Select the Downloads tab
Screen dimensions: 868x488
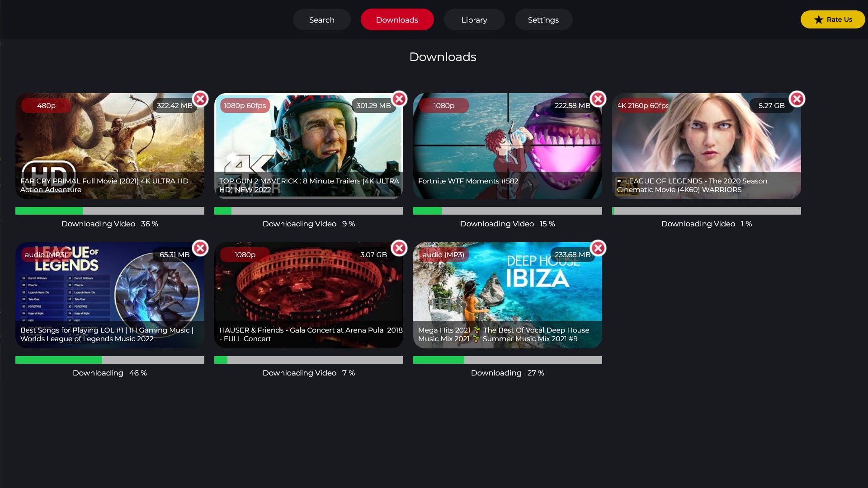point(397,19)
